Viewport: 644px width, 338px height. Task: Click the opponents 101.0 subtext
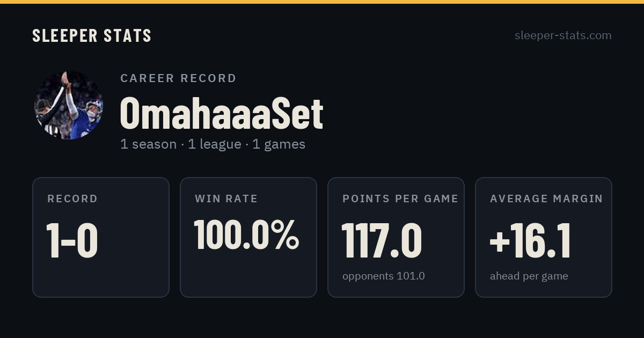point(384,276)
